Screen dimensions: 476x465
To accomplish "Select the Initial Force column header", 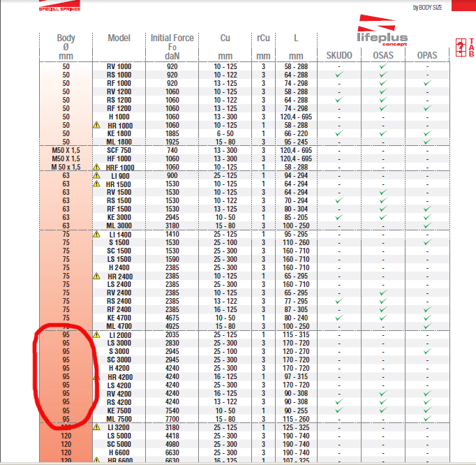I will (x=172, y=38).
